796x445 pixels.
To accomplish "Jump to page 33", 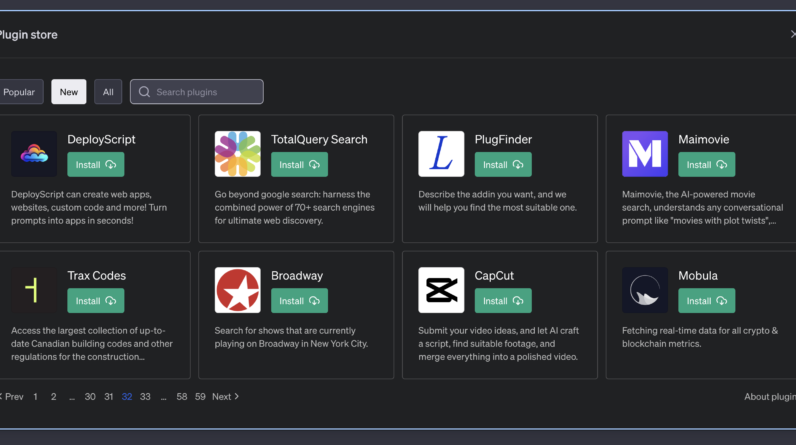I will (145, 397).
